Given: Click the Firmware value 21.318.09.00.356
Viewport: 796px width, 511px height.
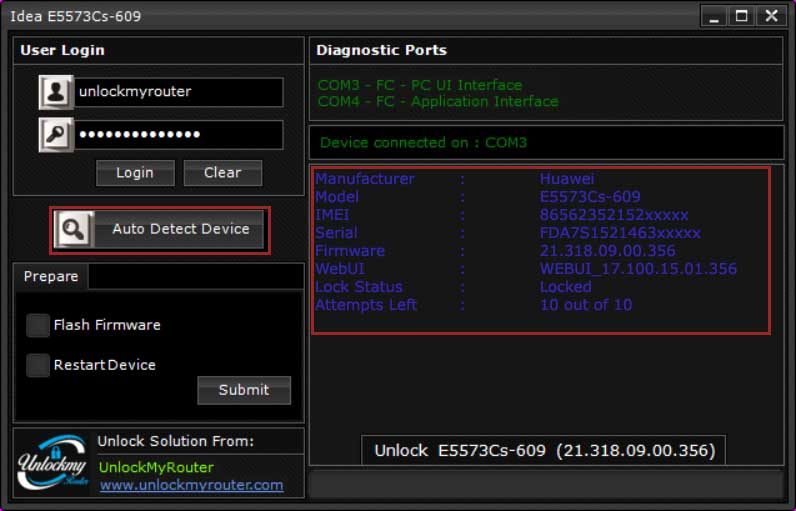Looking at the screenshot, I should pyautogui.click(x=607, y=251).
